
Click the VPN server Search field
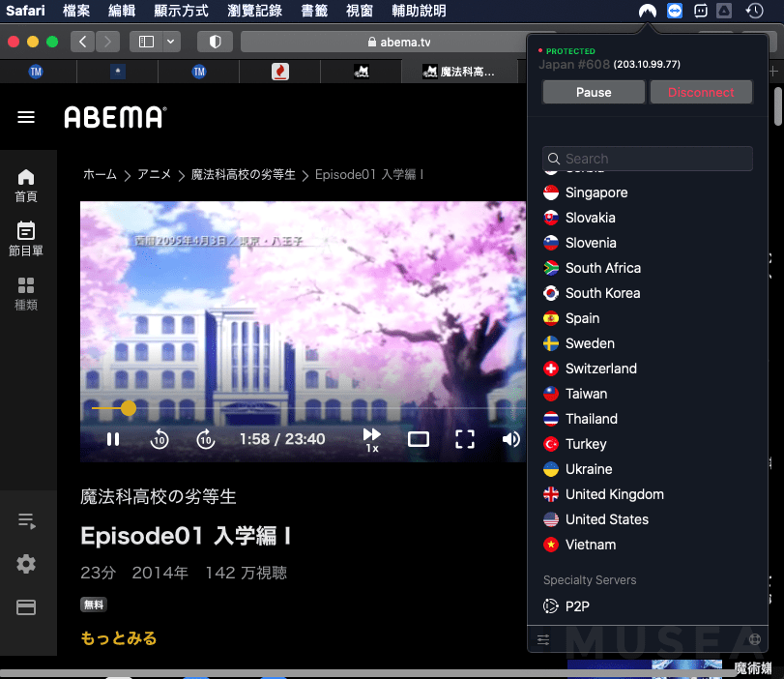[x=647, y=159]
